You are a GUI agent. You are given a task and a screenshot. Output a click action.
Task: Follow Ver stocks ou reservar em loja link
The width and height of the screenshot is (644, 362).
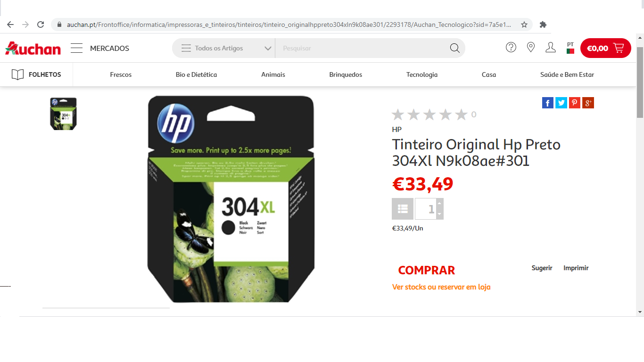click(x=441, y=287)
